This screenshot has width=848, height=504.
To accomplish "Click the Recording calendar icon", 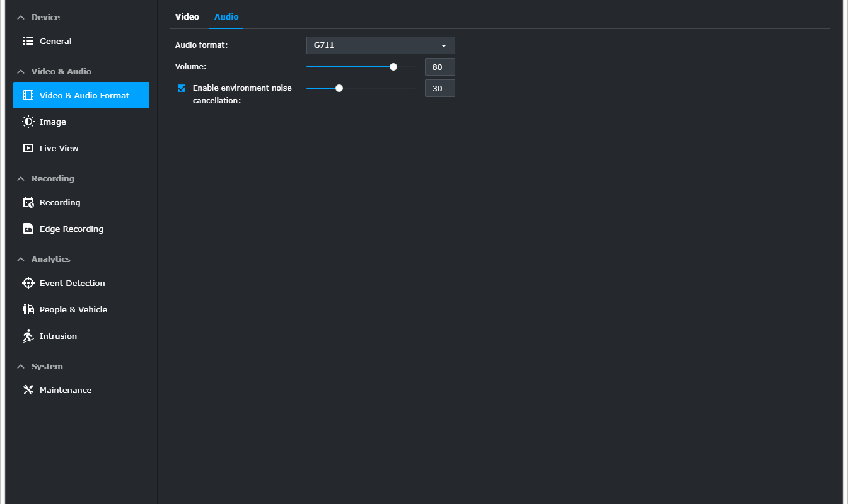I will 28,202.
